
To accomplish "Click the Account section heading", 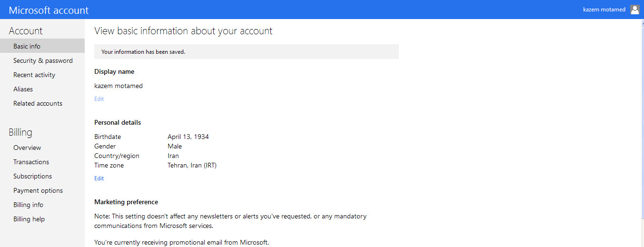I will 26,31.
